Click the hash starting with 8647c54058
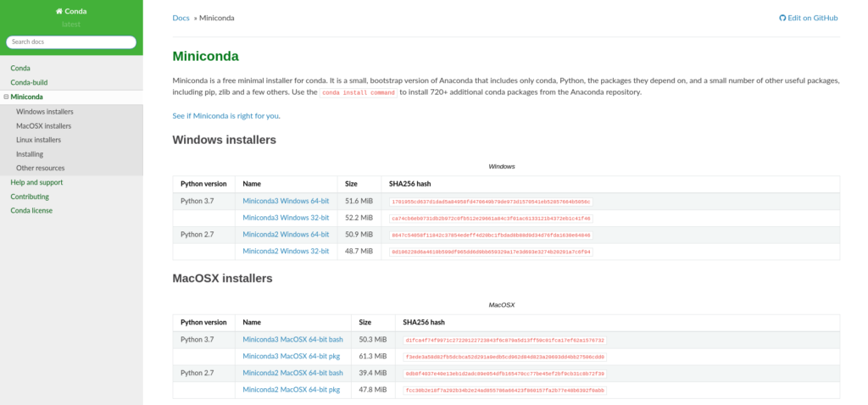This screenshot has height=405, width=868. [x=491, y=236]
